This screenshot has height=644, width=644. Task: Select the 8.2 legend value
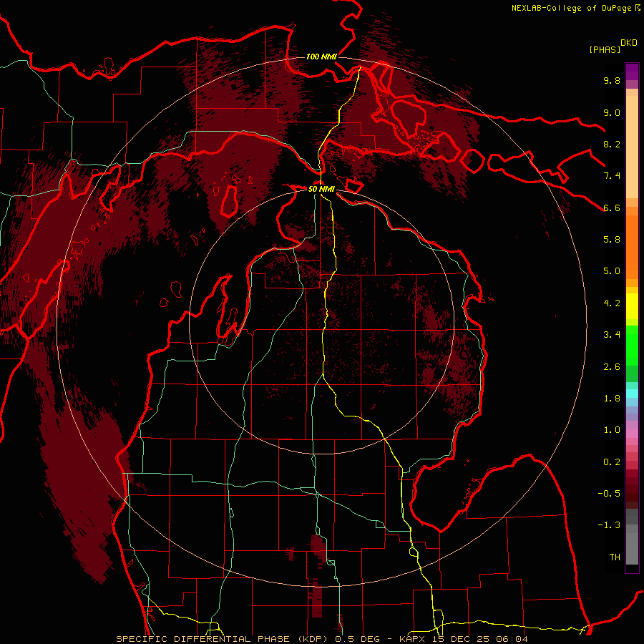coord(612,145)
